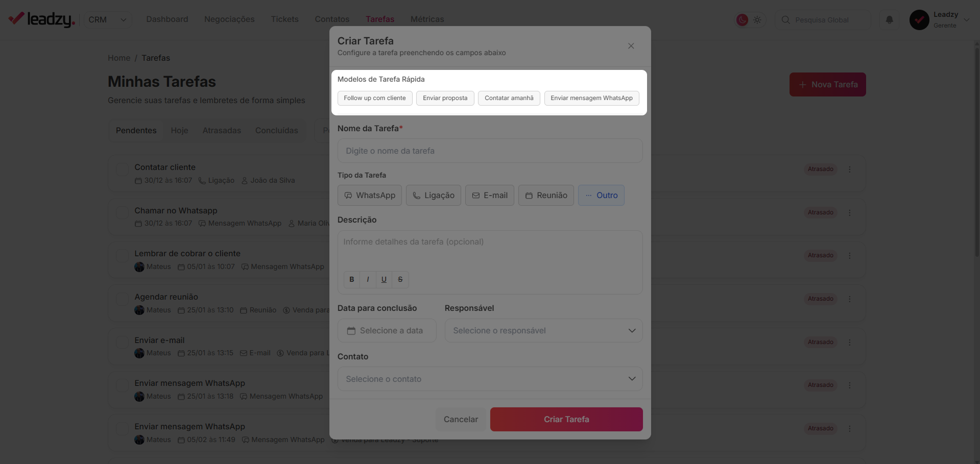980x464 pixels.
Task: Expand the user account chevron
Action: click(967, 20)
